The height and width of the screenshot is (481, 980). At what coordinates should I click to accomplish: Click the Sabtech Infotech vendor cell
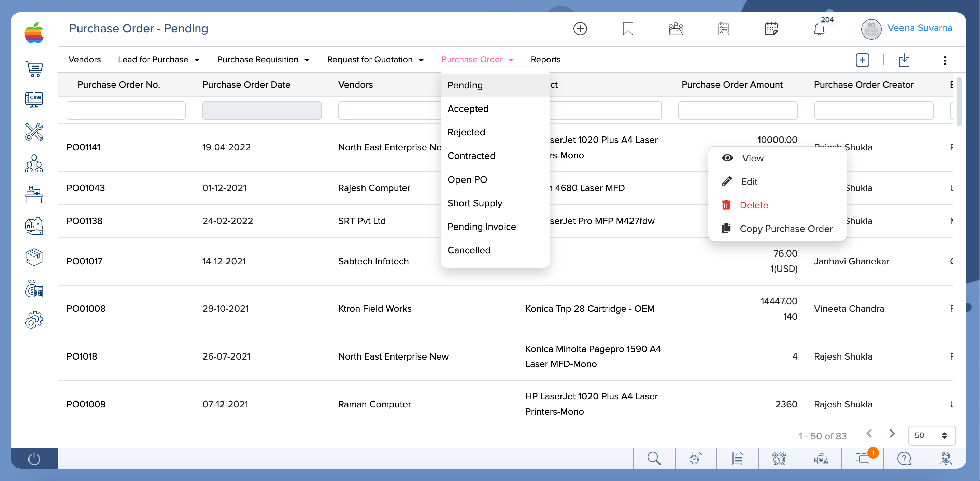click(373, 261)
